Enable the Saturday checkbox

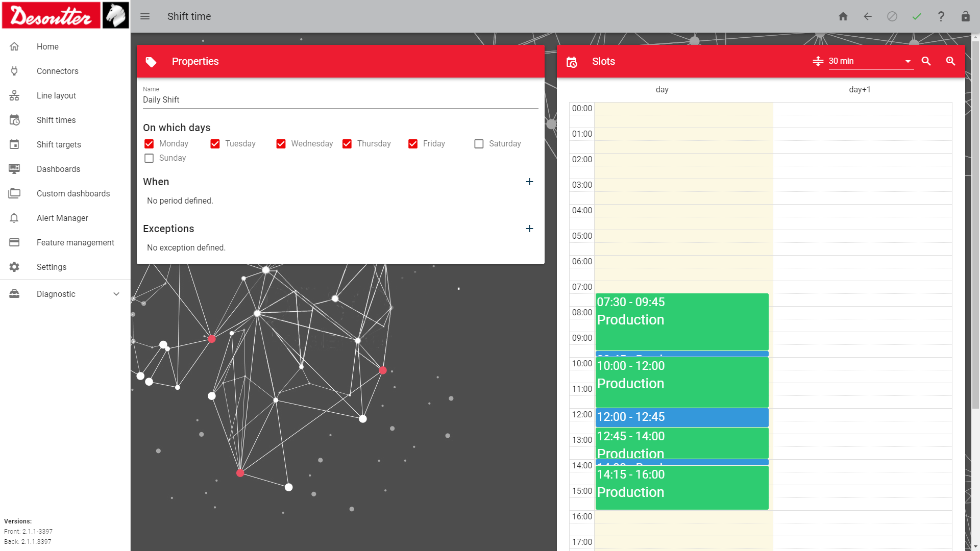tap(479, 144)
